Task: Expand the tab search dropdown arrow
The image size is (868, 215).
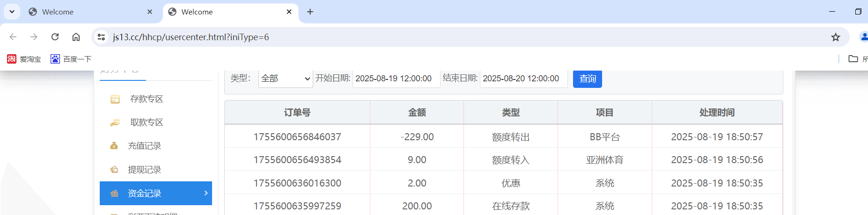Action: (12, 12)
